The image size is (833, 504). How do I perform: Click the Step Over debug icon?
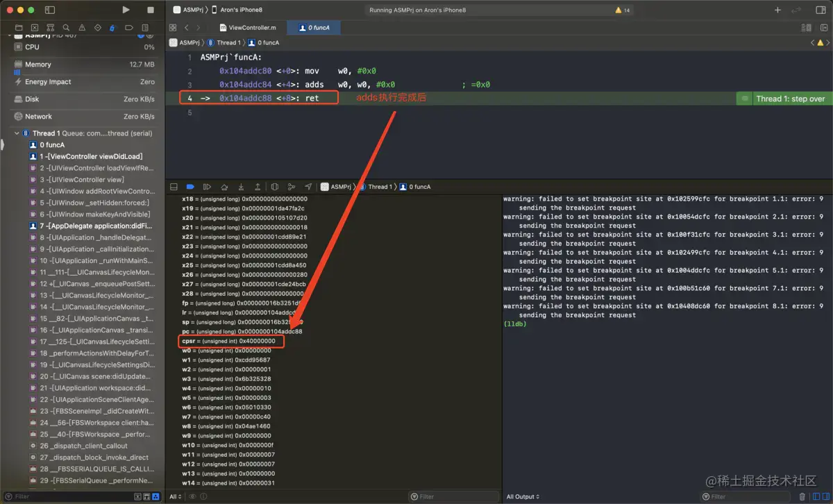[224, 187]
